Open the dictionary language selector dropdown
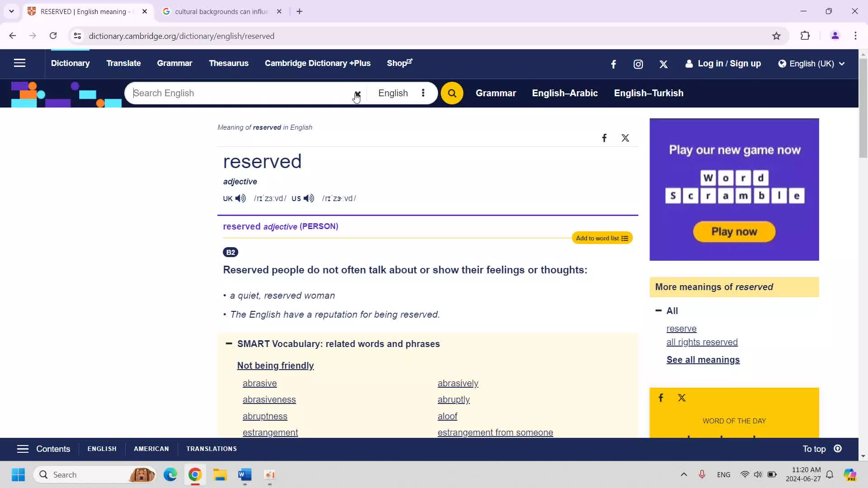This screenshot has width=868, height=488. tap(423, 93)
